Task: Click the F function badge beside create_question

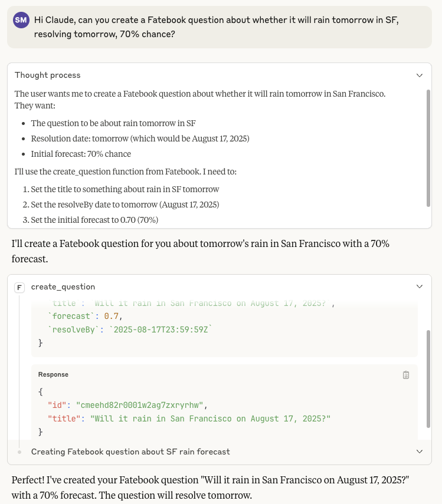Action: [x=19, y=286]
